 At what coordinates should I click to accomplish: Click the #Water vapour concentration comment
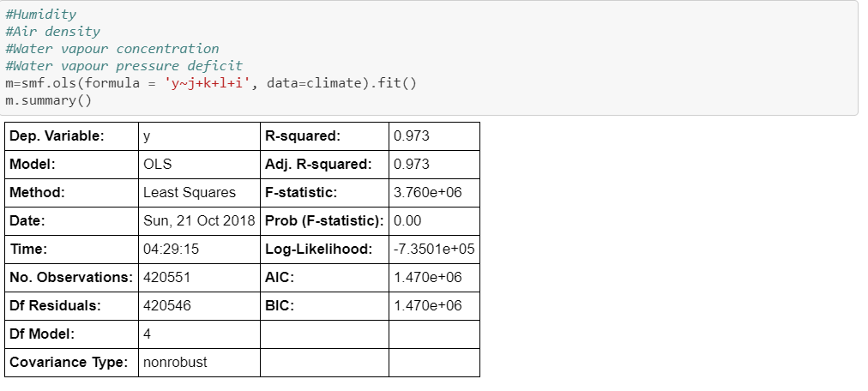(112, 49)
